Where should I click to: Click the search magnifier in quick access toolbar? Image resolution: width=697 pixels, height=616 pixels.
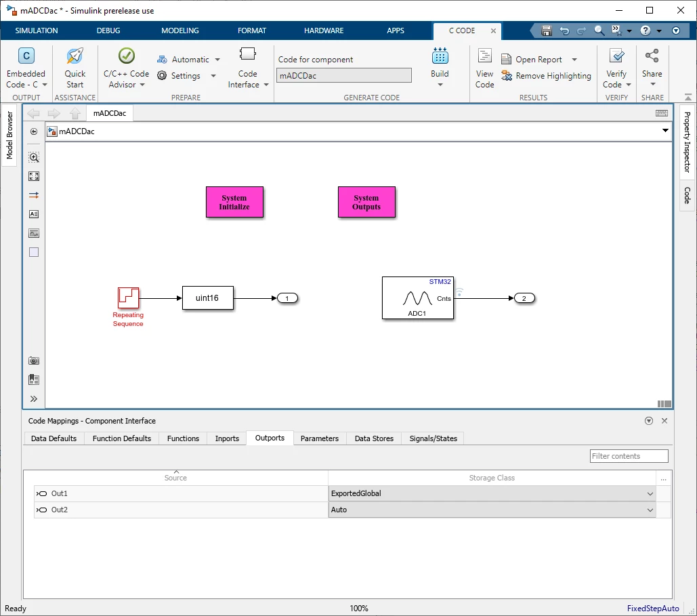pos(599,30)
